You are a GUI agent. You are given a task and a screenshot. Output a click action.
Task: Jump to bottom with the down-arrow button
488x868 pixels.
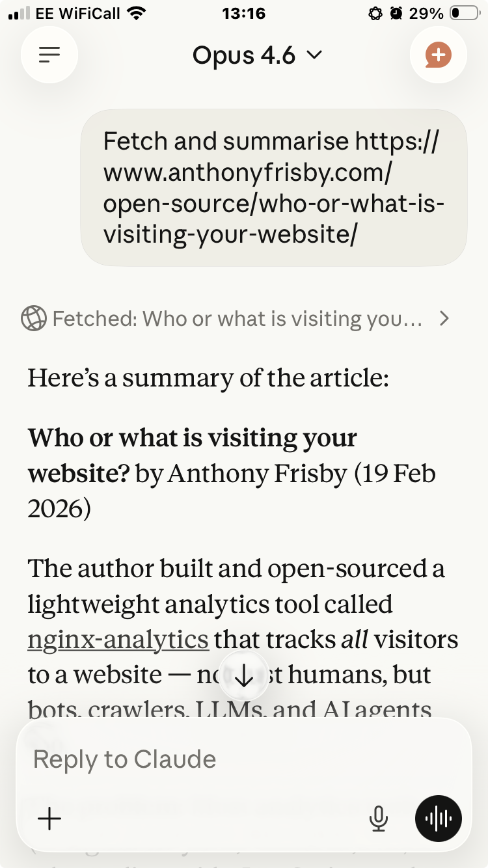pos(244,677)
